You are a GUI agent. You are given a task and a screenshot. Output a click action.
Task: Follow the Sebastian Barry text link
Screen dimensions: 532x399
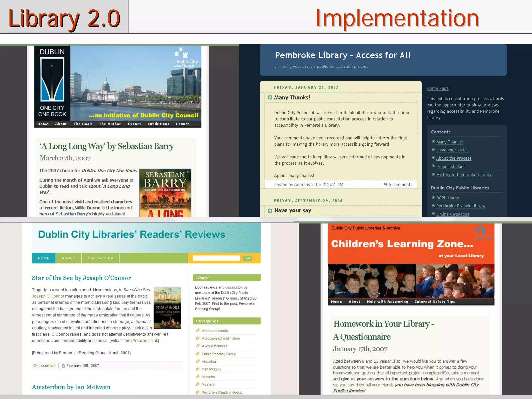click(72, 214)
